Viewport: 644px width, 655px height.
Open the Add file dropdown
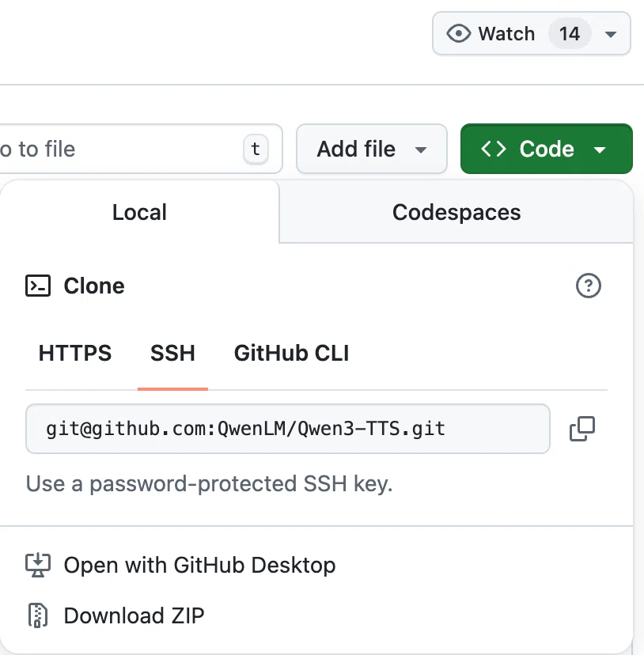[x=372, y=149]
